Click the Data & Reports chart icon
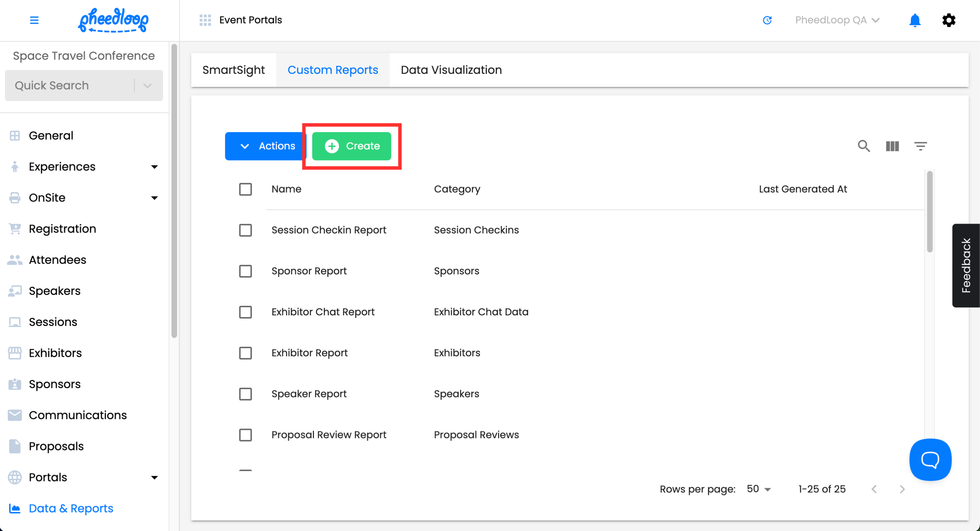This screenshot has width=980, height=531. tap(14, 509)
